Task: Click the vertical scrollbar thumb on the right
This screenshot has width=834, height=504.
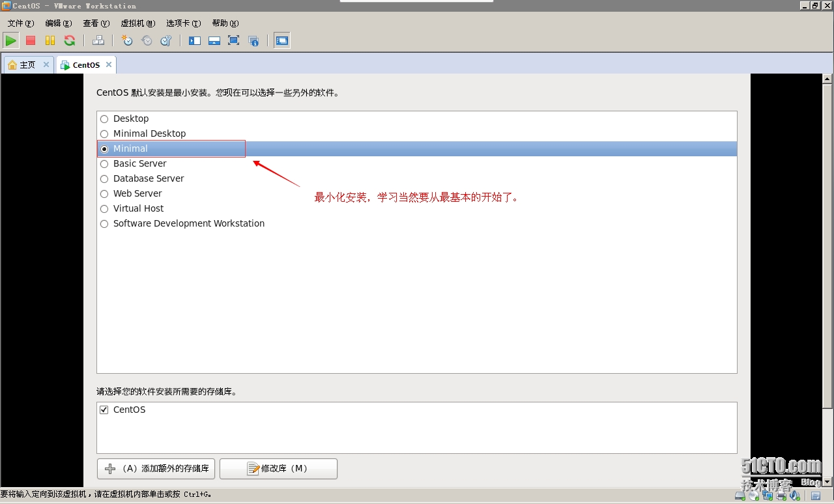Action: pos(827,246)
